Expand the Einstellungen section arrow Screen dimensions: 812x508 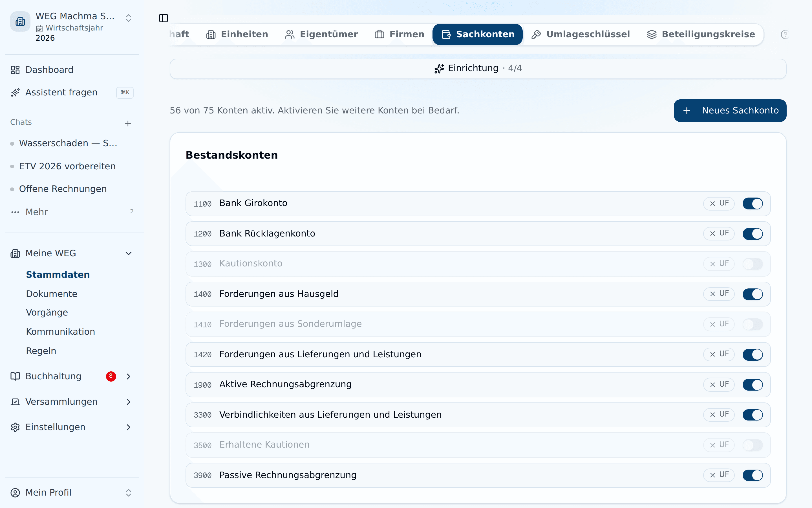click(129, 427)
